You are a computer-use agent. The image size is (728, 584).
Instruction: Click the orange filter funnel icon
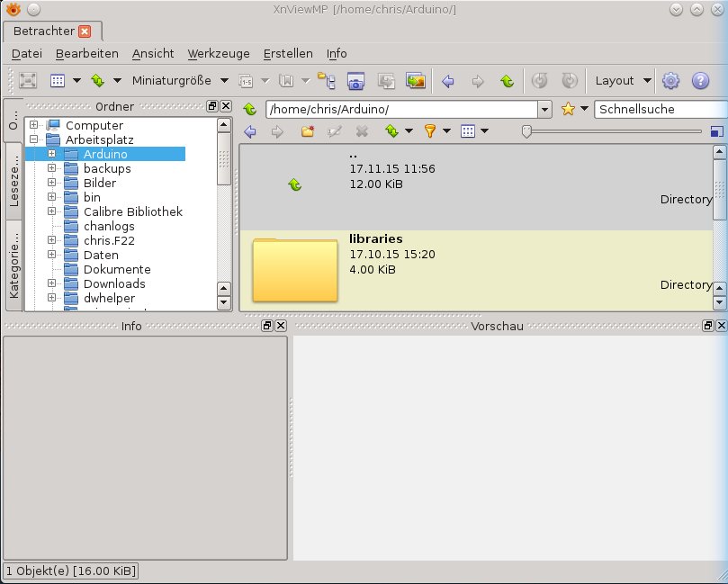[430, 131]
